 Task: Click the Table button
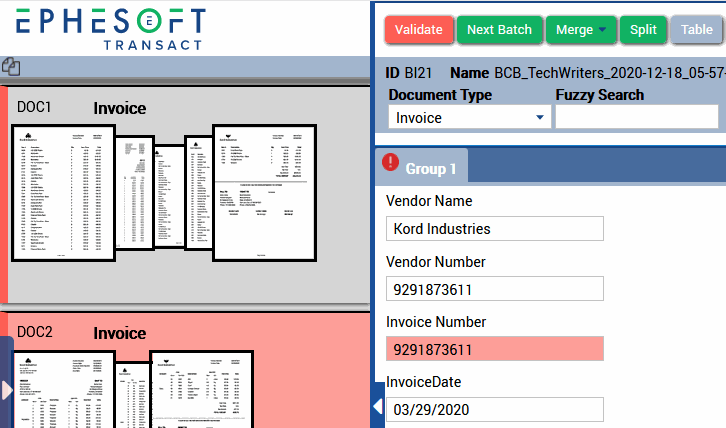[696, 30]
